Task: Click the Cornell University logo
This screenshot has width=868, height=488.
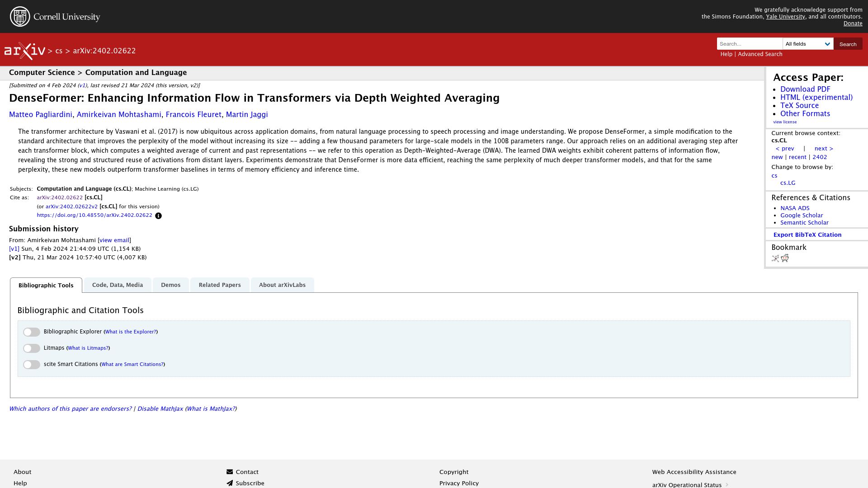Action: [x=55, y=17]
